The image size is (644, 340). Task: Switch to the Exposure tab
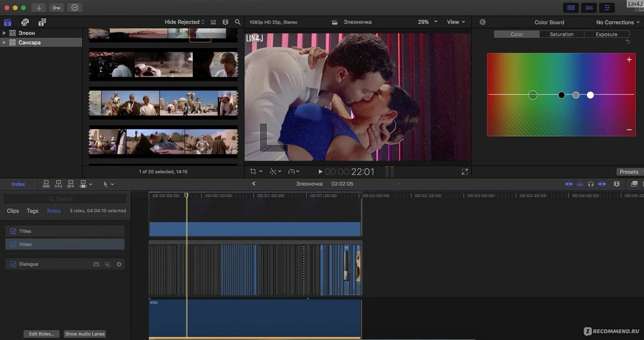pos(607,34)
